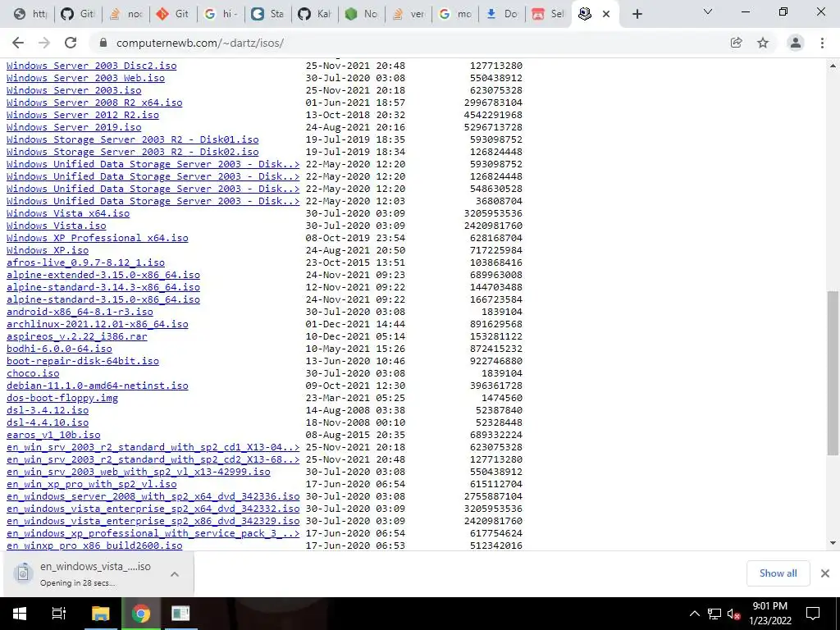This screenshot has height=630, width=840.
Task: Open Windows_XP.iso link
Action: click(48, 250)
